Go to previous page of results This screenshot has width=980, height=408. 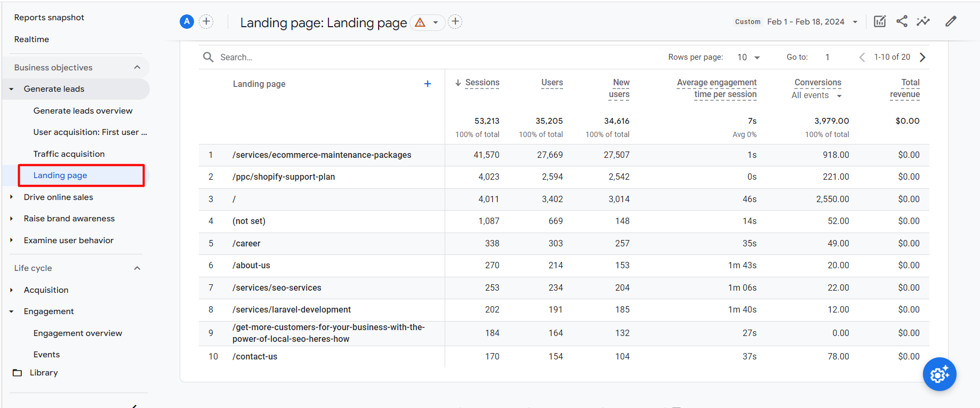point(862,57)
